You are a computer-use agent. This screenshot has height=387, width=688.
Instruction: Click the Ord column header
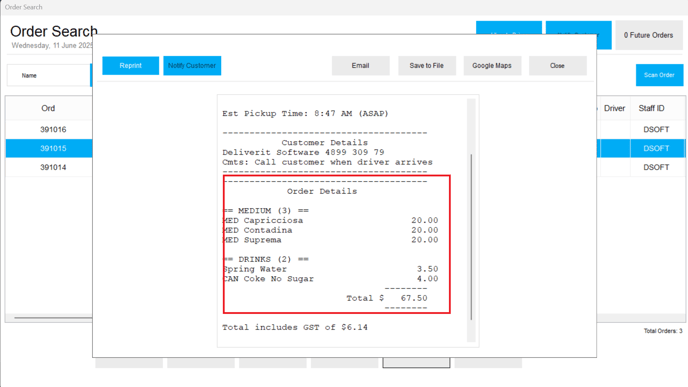(48, 108)
